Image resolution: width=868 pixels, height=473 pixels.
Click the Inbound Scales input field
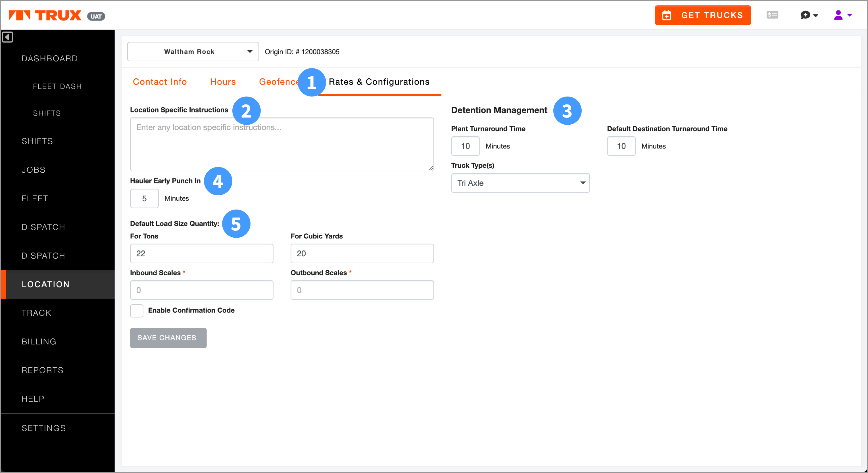coord(201,290)
